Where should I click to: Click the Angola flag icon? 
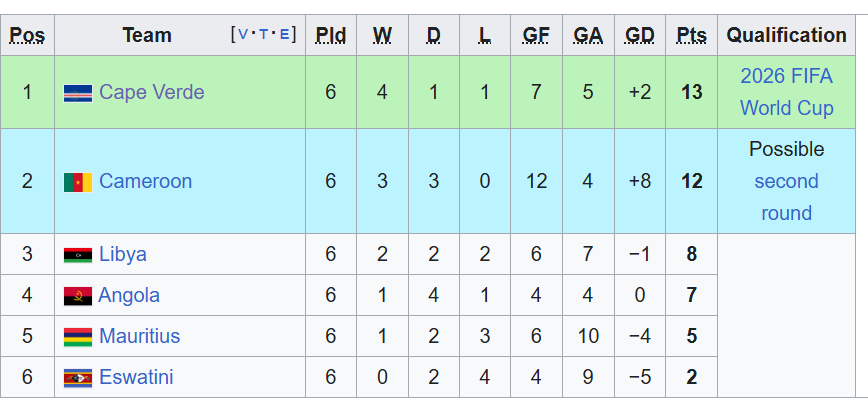[x=77, y=296]
